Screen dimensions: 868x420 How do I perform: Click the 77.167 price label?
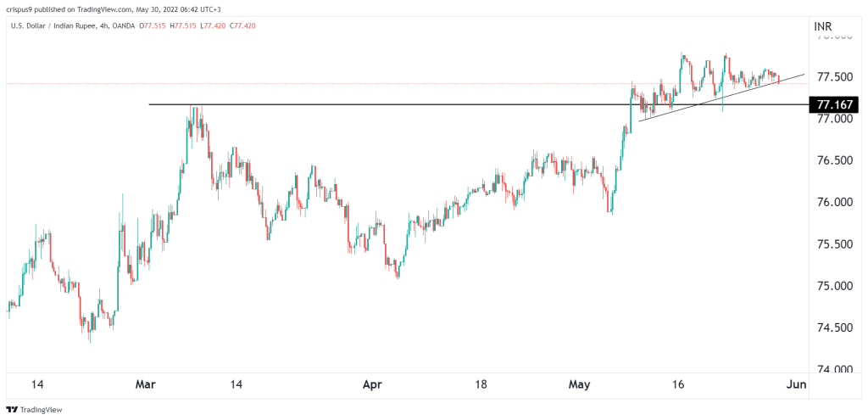[x=834, y=104]
